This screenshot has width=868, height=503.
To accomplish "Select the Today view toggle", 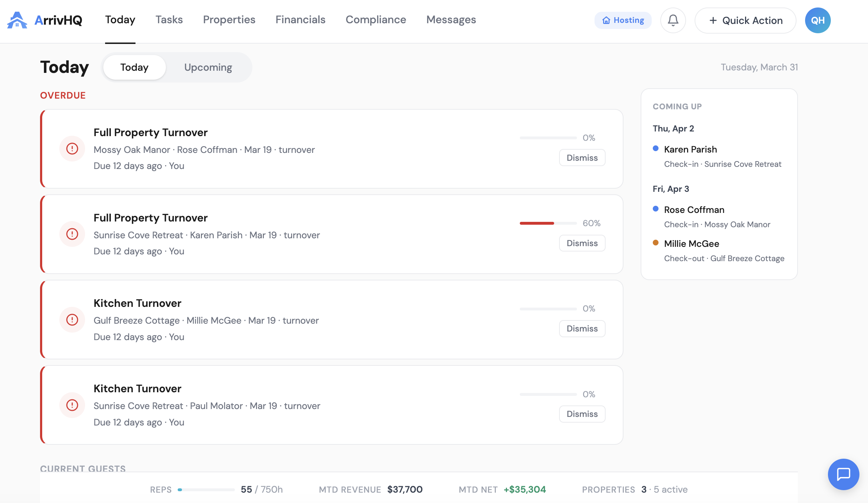I will [x=134, y=67].
